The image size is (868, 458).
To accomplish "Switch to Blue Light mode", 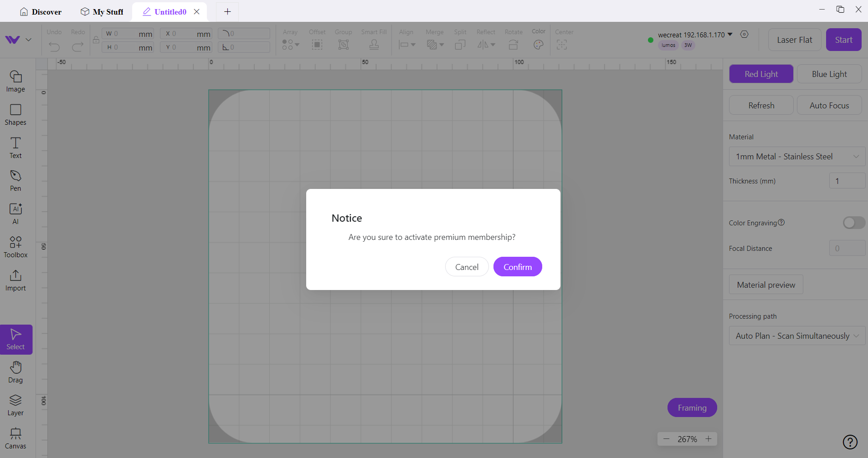I will 829,74.
